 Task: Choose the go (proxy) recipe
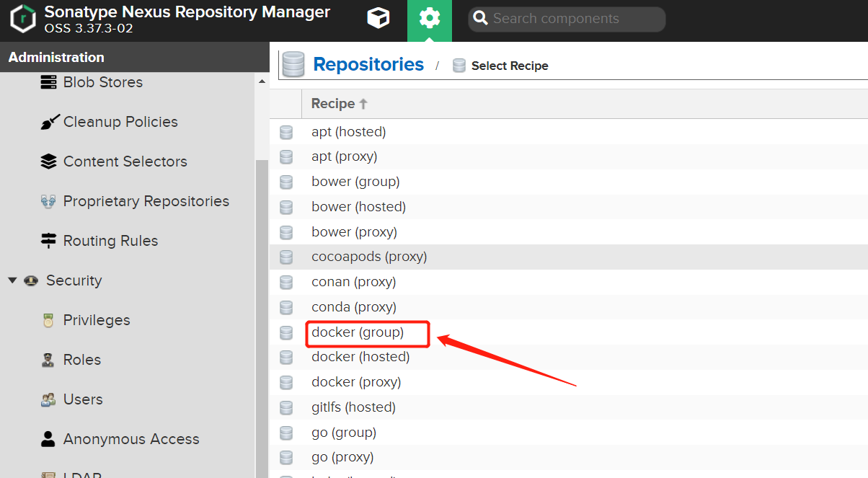(342, 457)
